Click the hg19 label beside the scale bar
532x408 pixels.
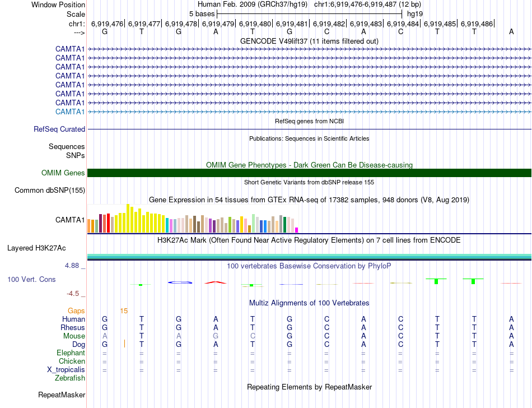tap(415, 14)
